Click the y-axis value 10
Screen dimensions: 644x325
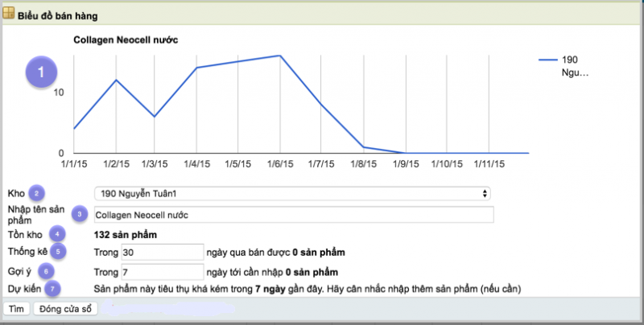pos(59,93)
